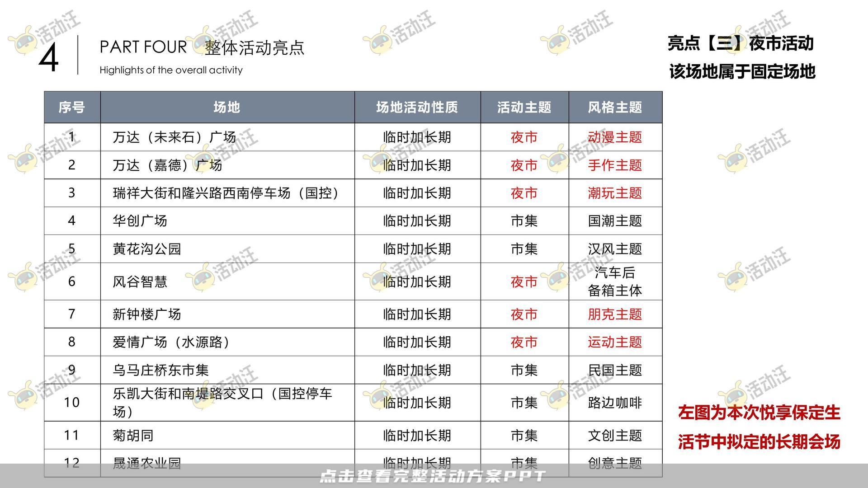The width and height of the screenshot is (868, 488).
Task: Click the 动漫主题 style cell
Action: point(615,137)
